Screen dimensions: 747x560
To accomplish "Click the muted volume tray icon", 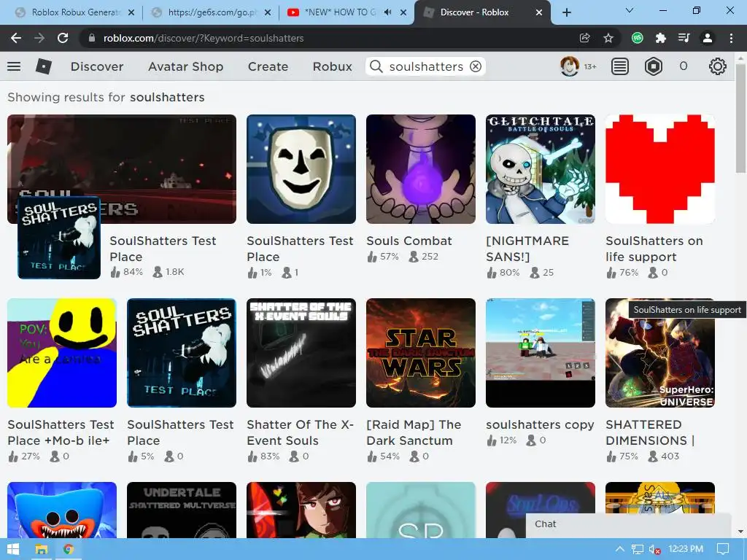I will click(654, 549).
